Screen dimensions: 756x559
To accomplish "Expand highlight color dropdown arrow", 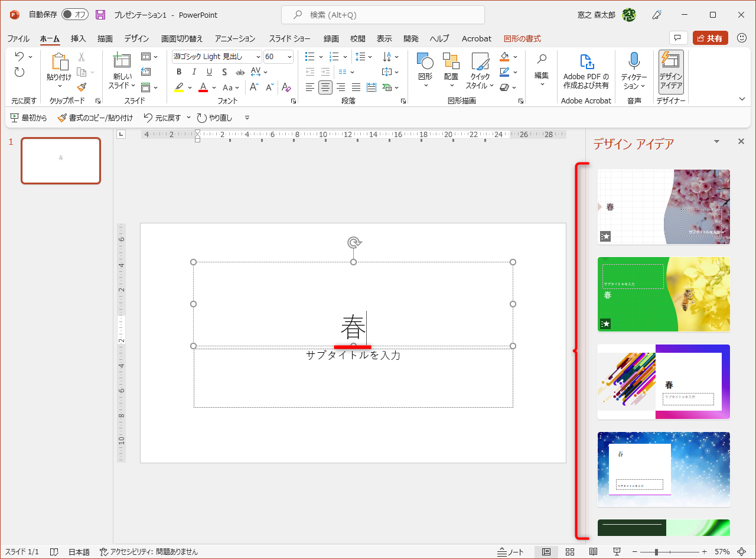I will click(x=190, y=87).
